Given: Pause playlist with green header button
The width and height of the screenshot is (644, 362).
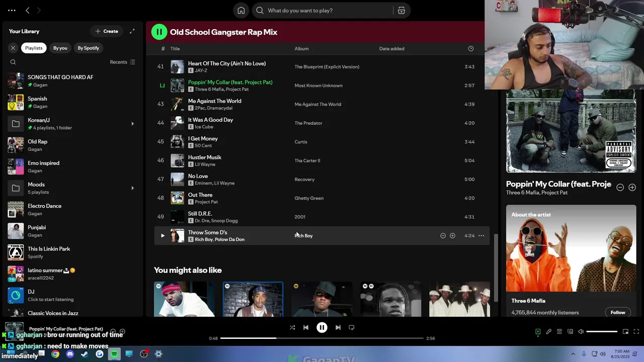Looking at the screenshot, I should [x=159, y=32].
